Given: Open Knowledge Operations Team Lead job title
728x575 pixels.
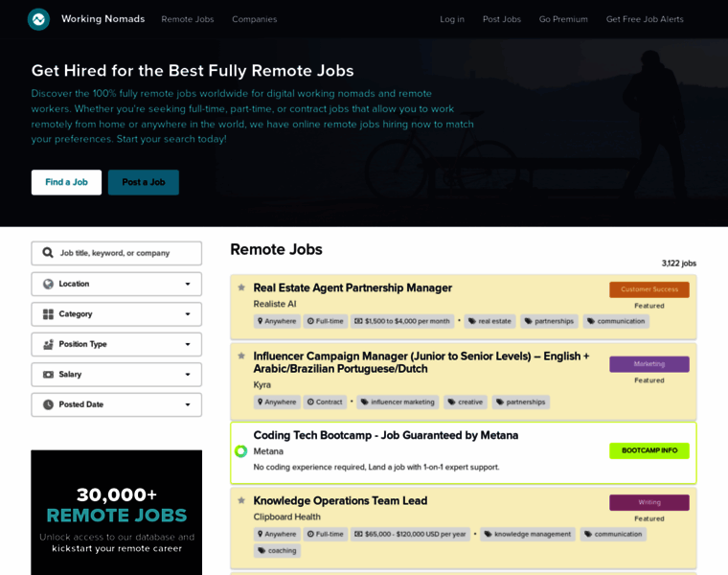Looking at the screenshot, I should click(x=340, y=500).
